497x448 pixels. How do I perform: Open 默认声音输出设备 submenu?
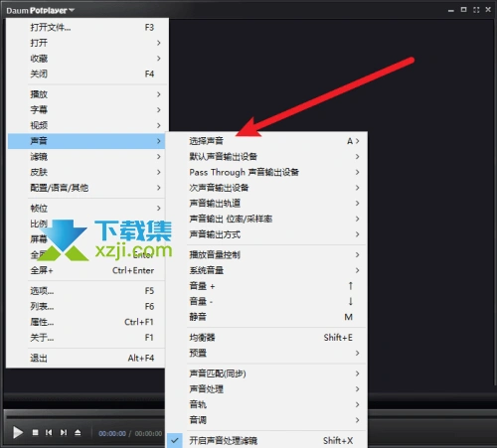click(x=266, y=156)
